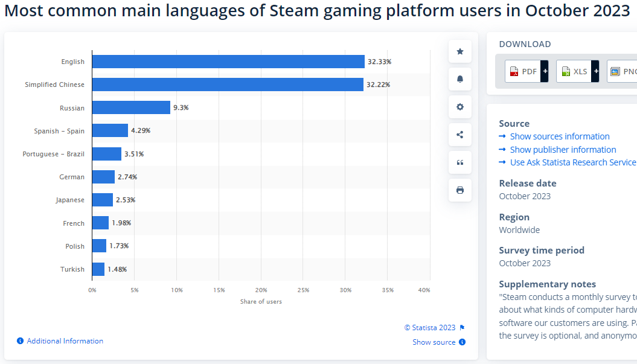Click the Supplementary notes heading
Viewport: 637px width, 364px height.
(547, 284)
